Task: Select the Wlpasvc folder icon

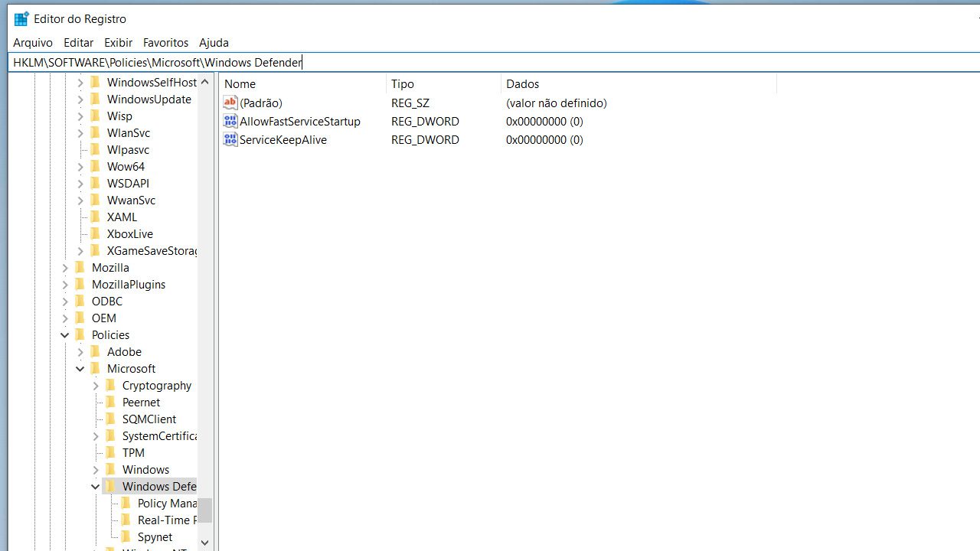Action: point(95,149)
